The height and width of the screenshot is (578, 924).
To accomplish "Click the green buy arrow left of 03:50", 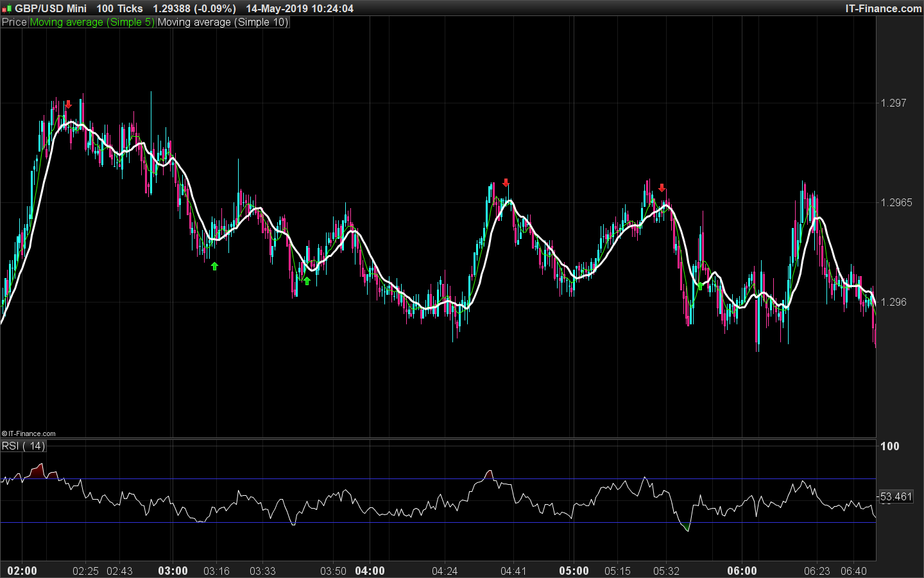I will point(307,281).
